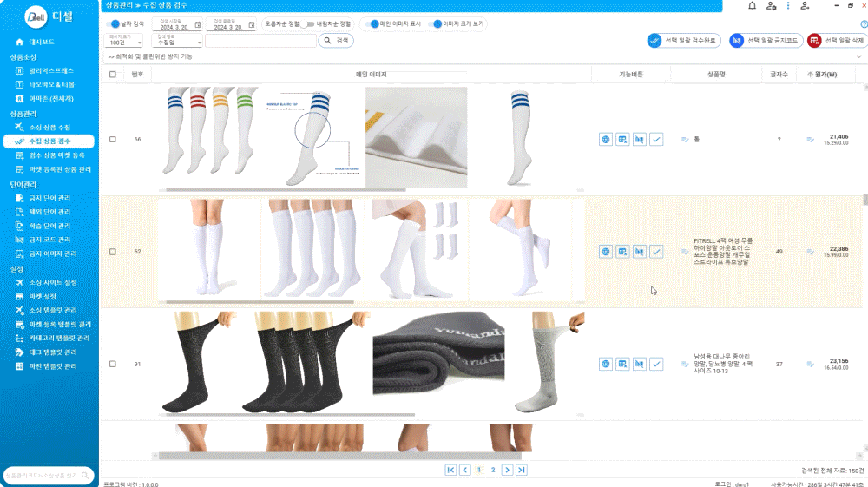This screenshot has width=868, height=487.
Task: Click table edit icon in row 91
Action: (x=622, y=364)
